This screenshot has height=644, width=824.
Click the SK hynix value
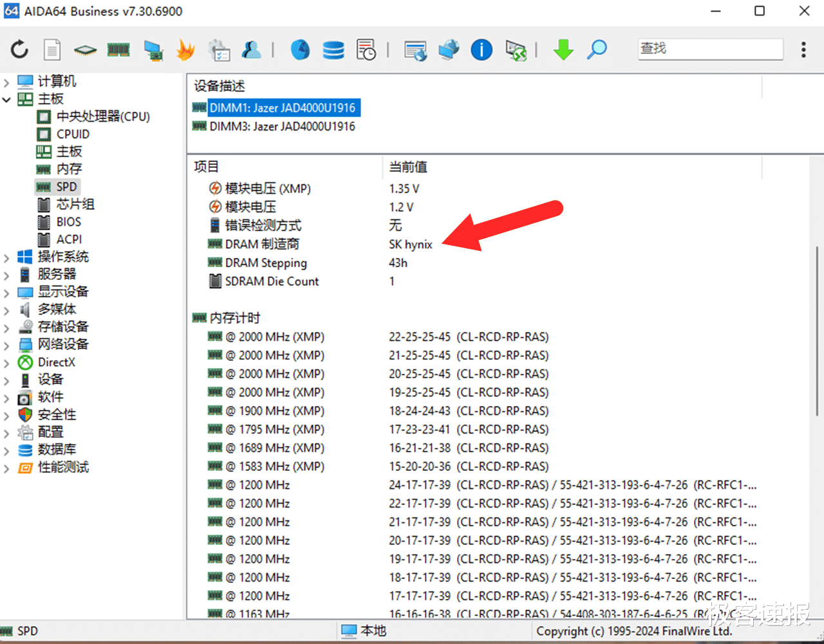point(411,244)
